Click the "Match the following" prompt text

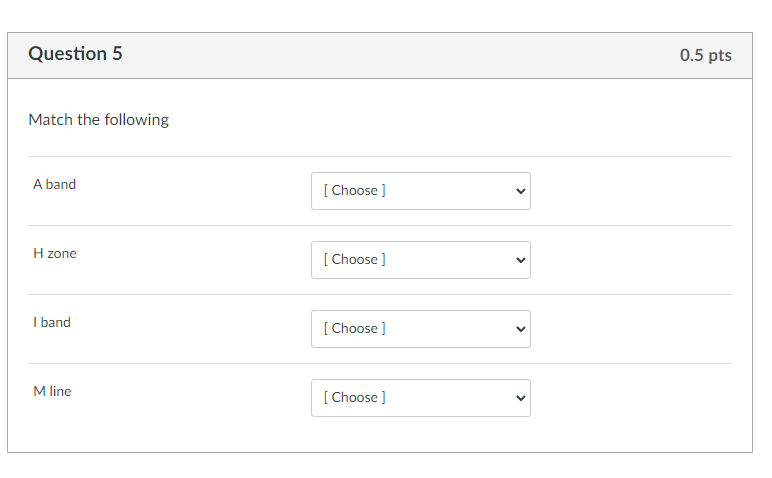pyautogui.click(x=98, y=120)
